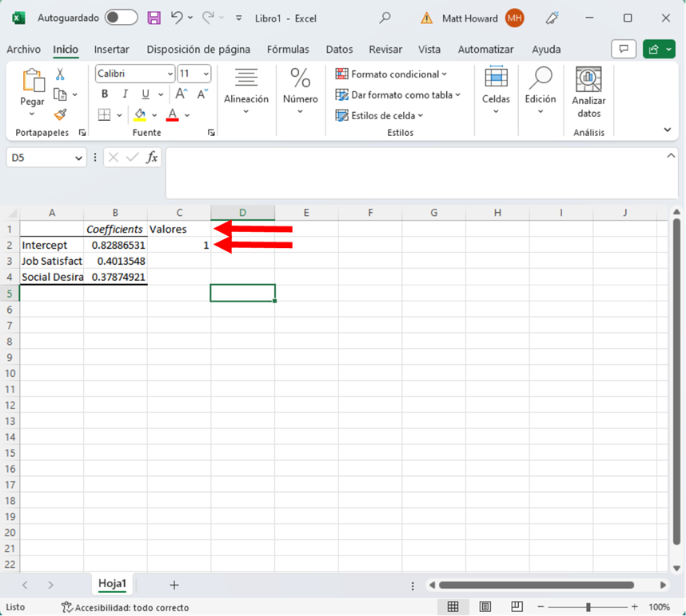Click the Cut scissors icon

60,74
